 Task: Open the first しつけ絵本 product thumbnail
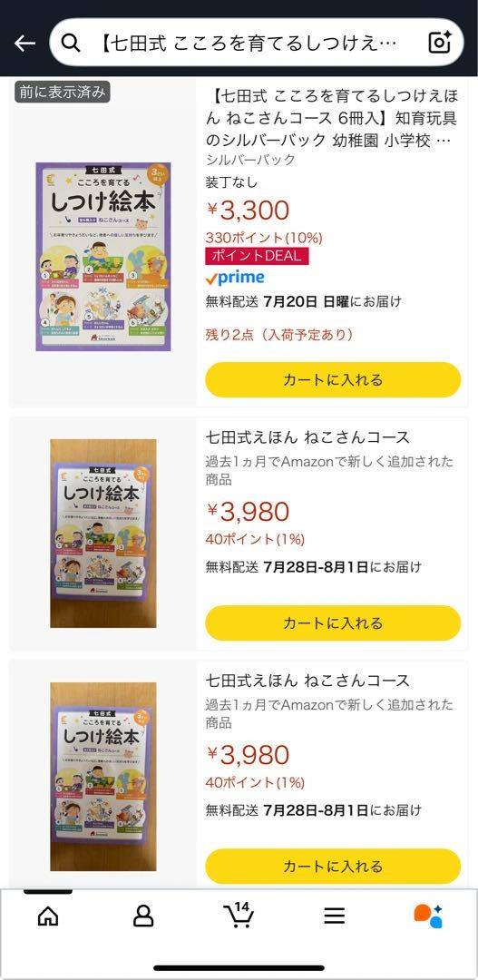(103, 257)
